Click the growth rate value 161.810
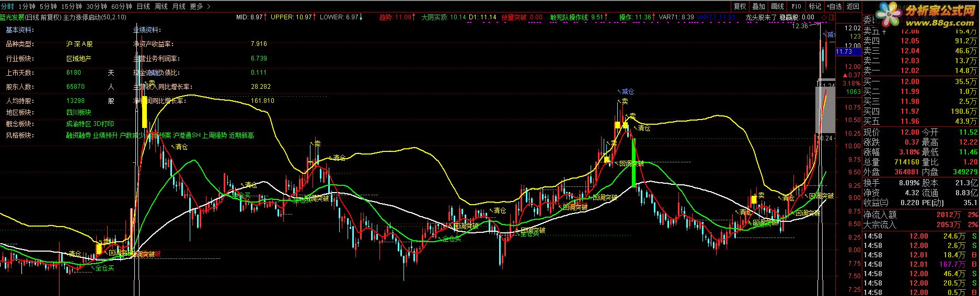The height and width of the screenshot is (296, 980). click(x=262, y=101)
